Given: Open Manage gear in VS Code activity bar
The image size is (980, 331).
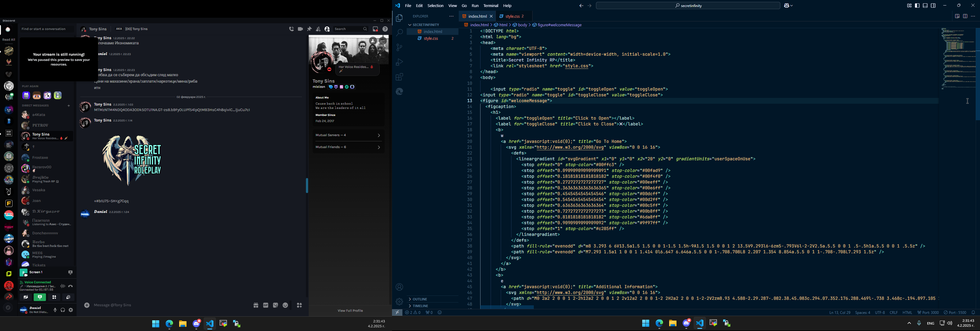Looking at the screenshot, I should click(x=399, y=302).
